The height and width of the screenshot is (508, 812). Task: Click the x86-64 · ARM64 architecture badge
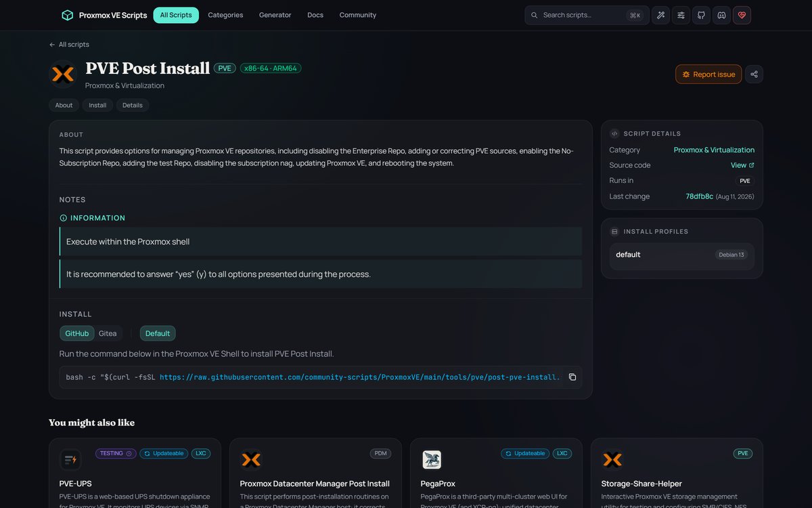click(271, 68)
